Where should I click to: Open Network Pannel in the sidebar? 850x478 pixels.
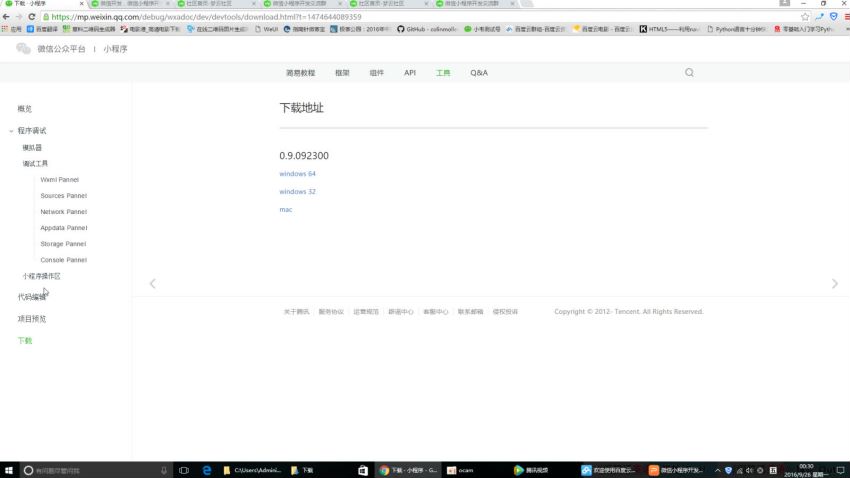tap(63, 212)
